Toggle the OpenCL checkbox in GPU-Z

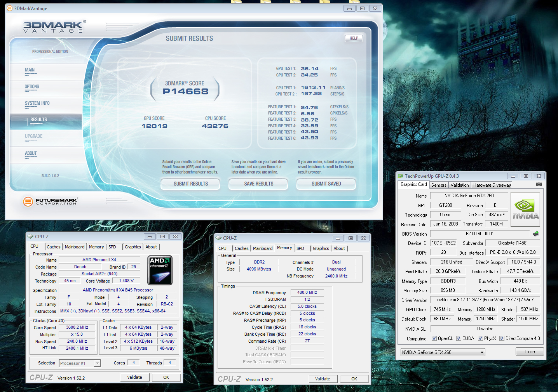click(434, 338)
